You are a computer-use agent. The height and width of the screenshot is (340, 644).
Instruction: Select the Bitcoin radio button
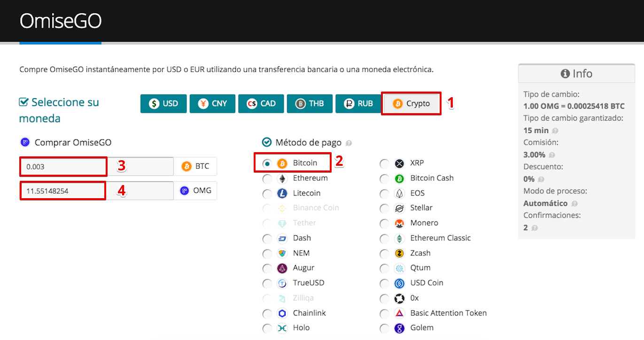click(267, 163)
